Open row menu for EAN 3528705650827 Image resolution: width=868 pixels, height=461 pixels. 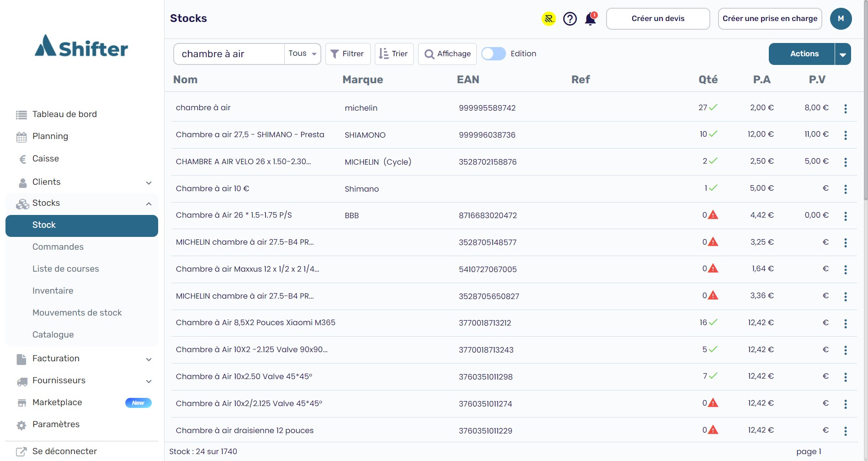[845, 297]
